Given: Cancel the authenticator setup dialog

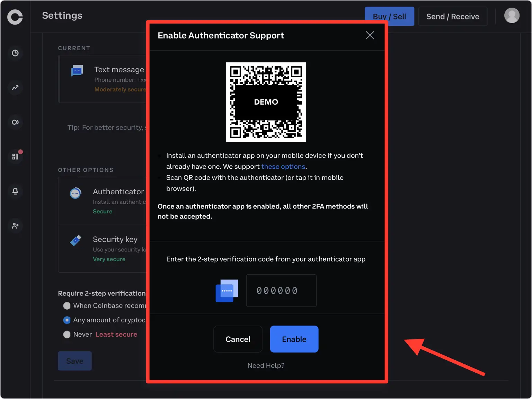Looking at the screenshot, I should [238, 339].
